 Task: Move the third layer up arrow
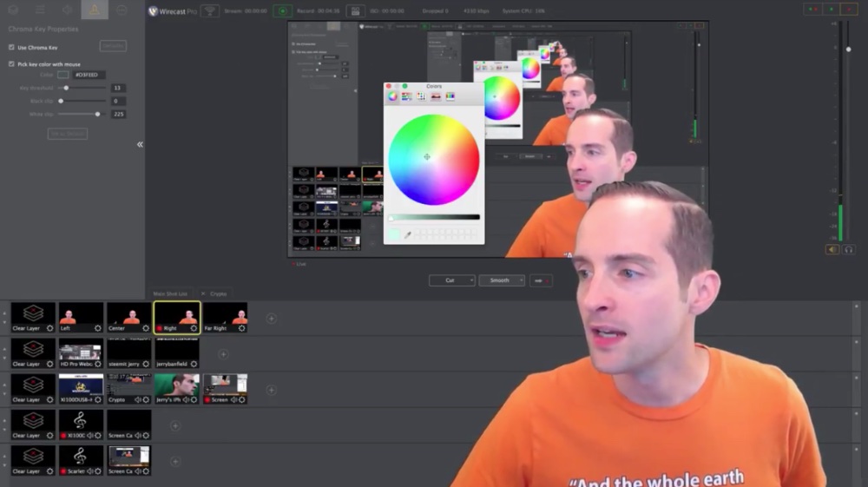click(4, 385)
